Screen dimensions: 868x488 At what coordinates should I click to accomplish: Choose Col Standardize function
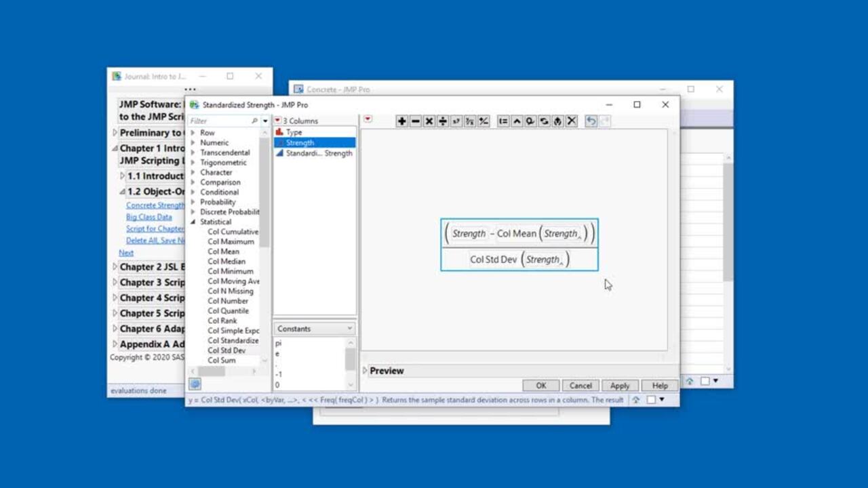233,340
